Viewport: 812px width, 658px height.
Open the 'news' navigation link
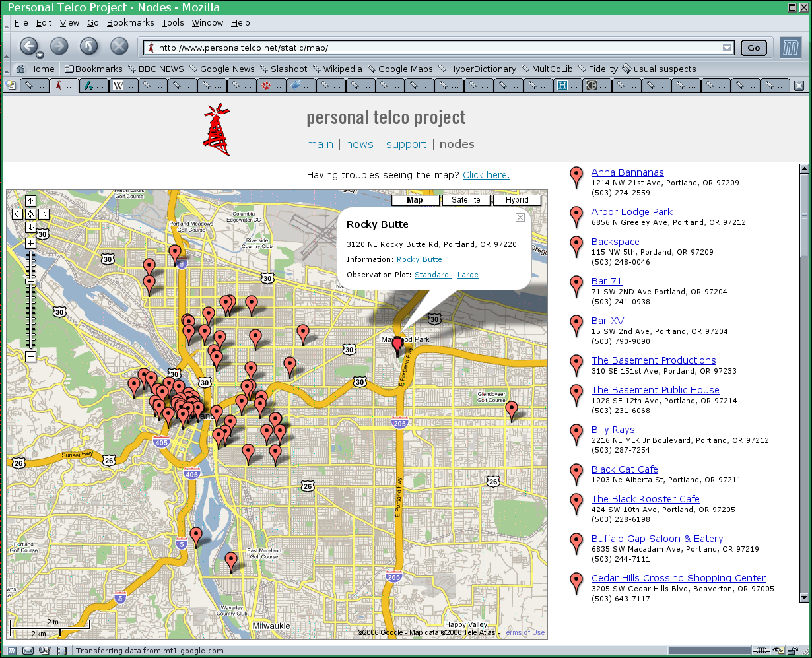tap(360, 144)
